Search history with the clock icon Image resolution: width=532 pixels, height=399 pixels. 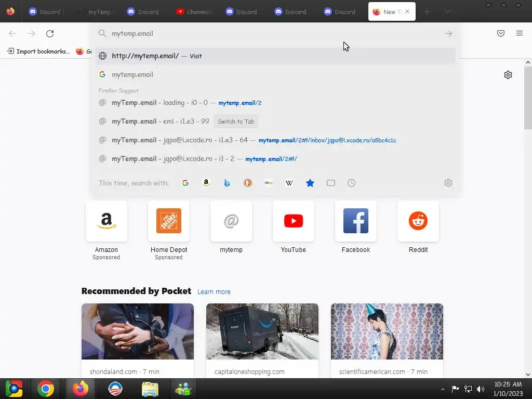[352, 183]
